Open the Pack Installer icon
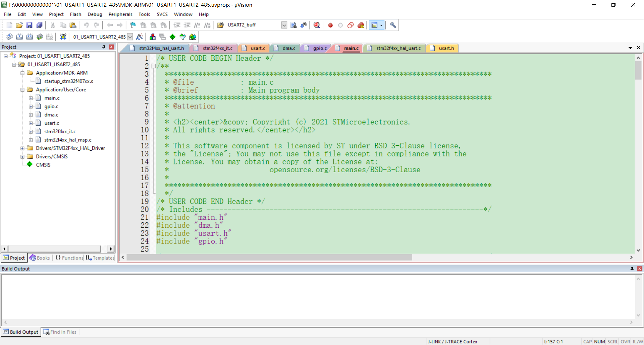Screen dimensions: 644x345 coord(193,37)
